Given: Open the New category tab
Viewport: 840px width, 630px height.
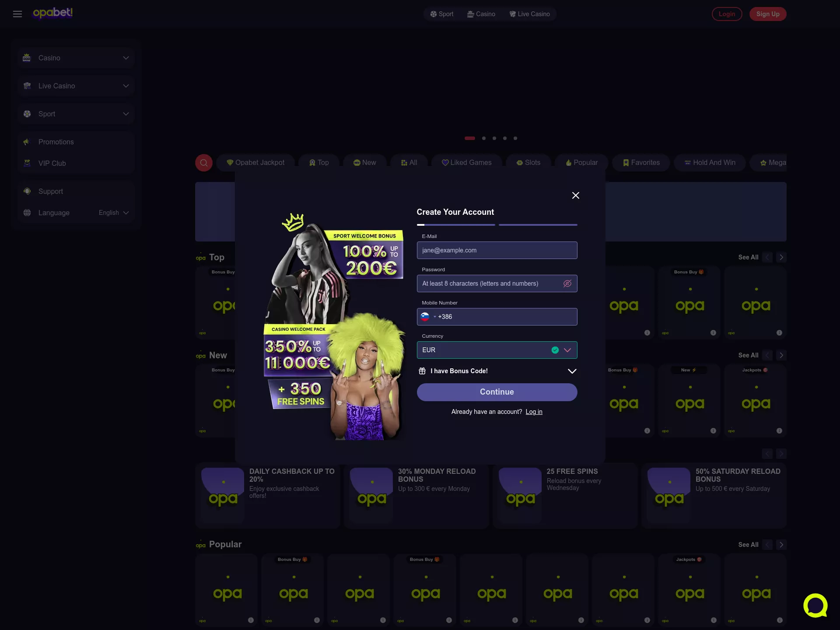Looking at the screenshot, I should click(x=365, y=163).
